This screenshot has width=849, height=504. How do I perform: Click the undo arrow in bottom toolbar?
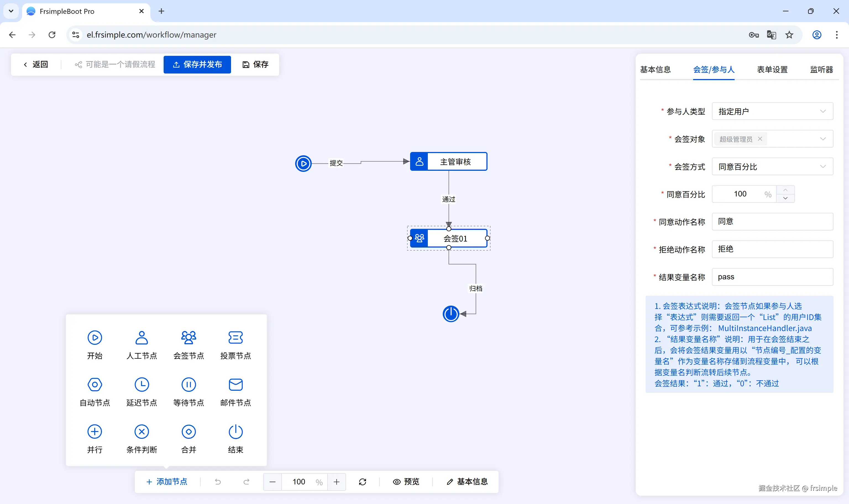[218, 482]
